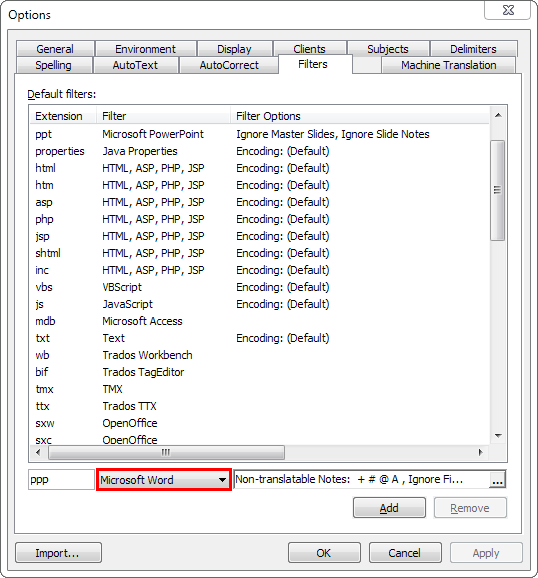
Task: Click the horizontal scroll right arrow
Action: [x=480, y=452]
